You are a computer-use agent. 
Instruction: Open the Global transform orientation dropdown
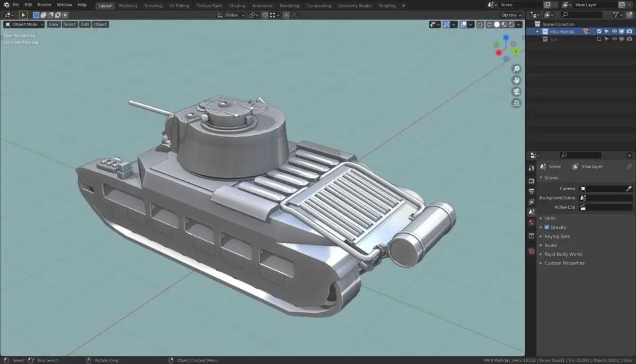(x=232, y=15)
